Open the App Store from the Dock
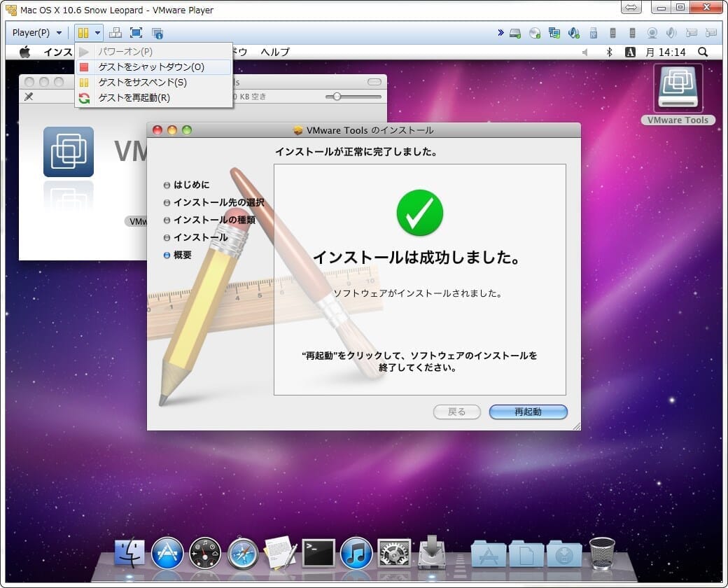 click(x=167, y=553)
